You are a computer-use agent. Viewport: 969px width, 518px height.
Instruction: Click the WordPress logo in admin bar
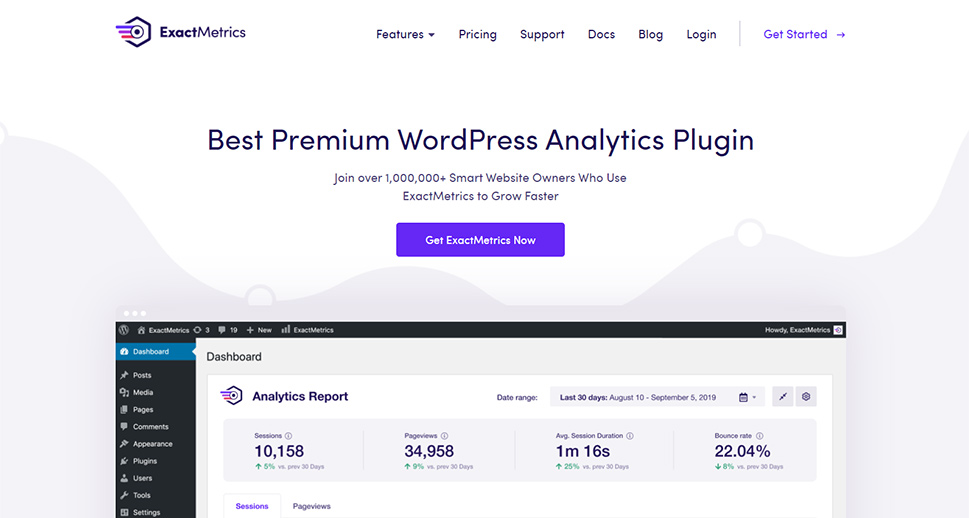coord(124,330)
